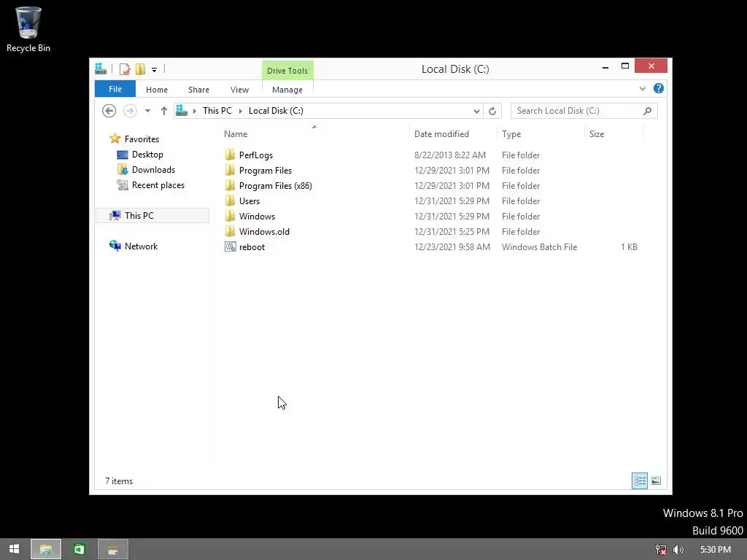The width and height of the screenshot is (747, 560).
Task: Click the volume speaker tray icon
Action: pos(678,550)
